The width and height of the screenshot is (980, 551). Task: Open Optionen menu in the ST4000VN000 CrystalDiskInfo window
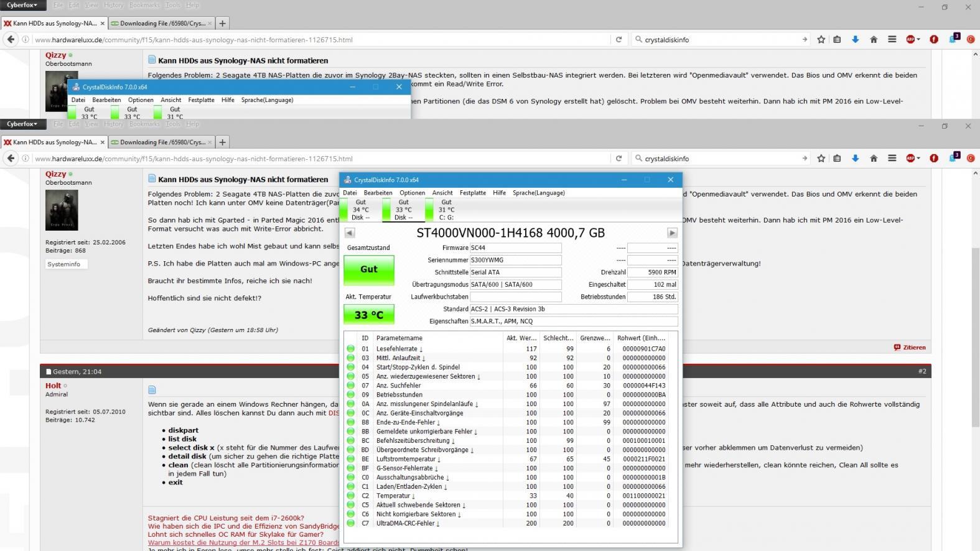412,193
